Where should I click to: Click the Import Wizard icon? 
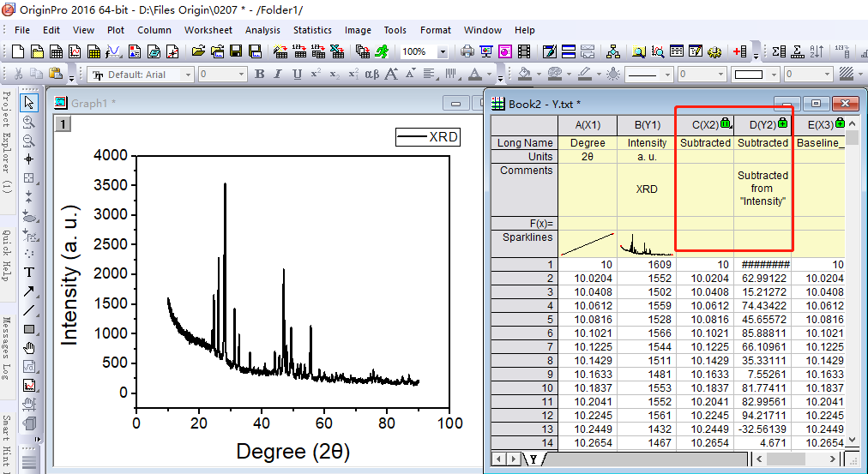click(280, 52)
